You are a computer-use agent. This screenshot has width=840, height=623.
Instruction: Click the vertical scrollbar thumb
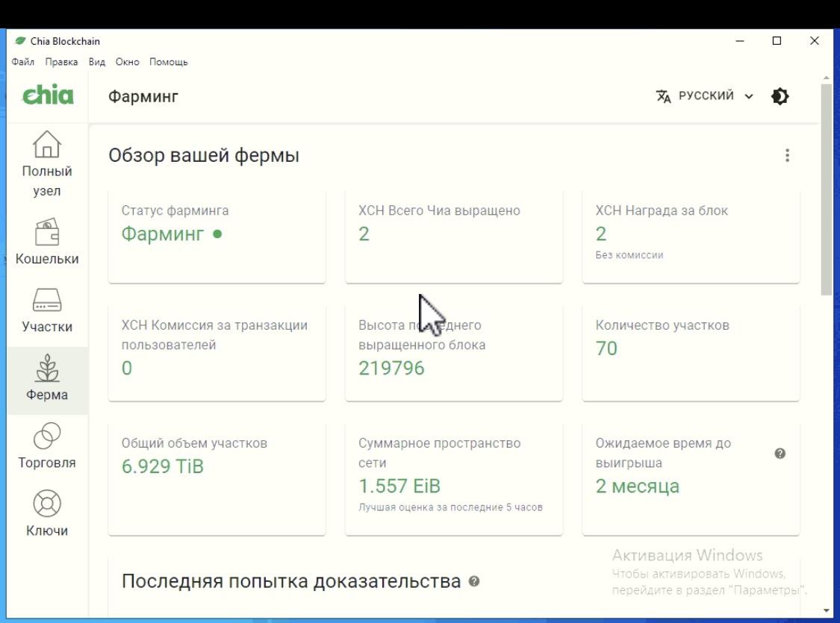tap(826, 189)
